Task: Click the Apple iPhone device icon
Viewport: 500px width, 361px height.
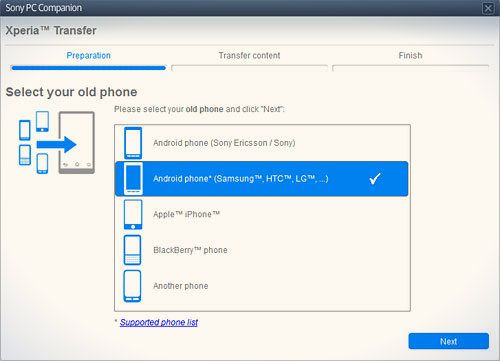Action: (x=133, y=214)
